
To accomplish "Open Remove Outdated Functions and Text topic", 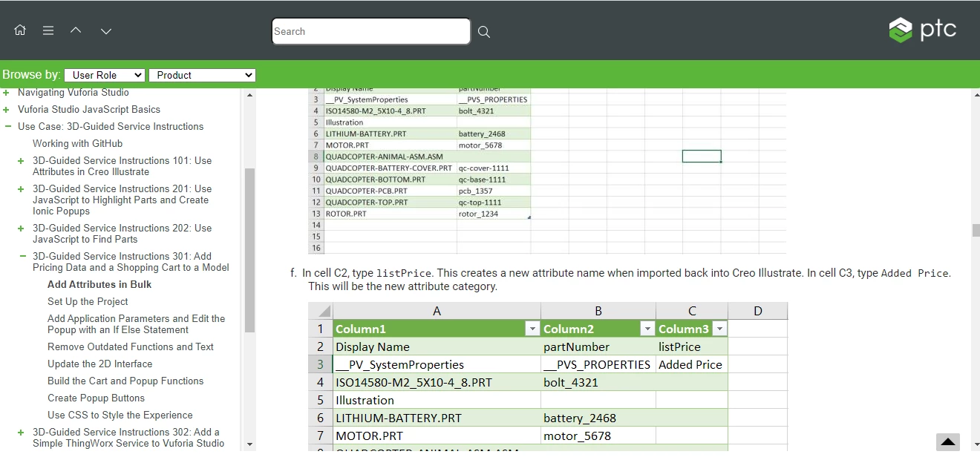I will click(131, 347).
